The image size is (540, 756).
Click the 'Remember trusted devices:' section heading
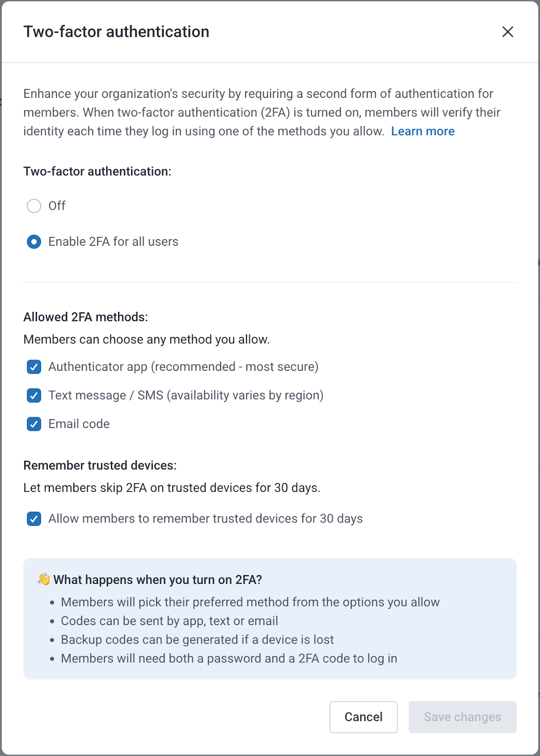pyautogui.click(x=100, y=465)
